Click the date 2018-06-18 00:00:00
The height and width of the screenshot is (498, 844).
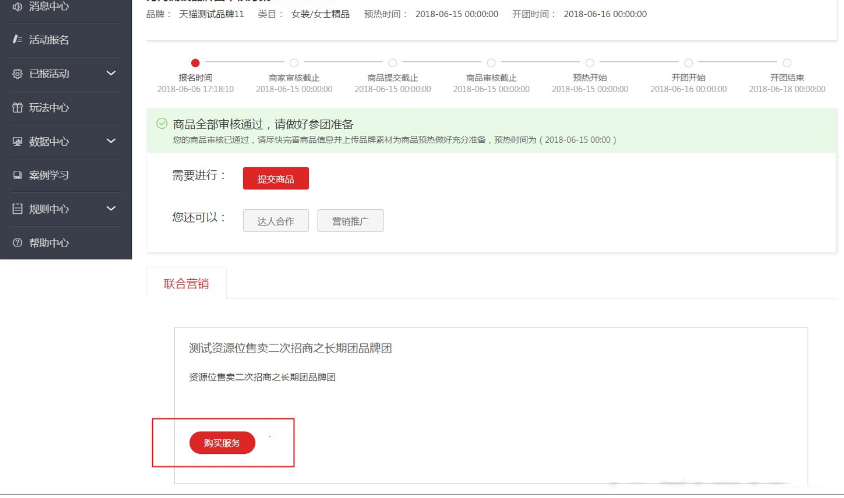[x=787, y=89]
